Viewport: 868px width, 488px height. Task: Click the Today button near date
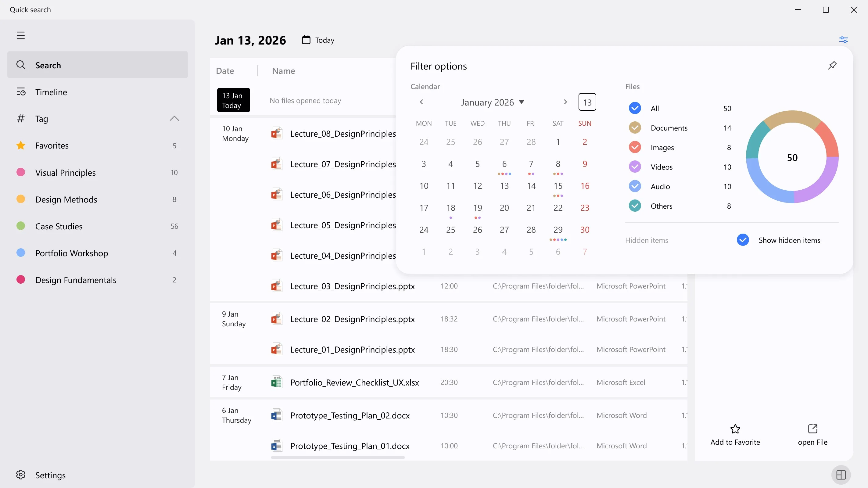(x=318, y=40)
